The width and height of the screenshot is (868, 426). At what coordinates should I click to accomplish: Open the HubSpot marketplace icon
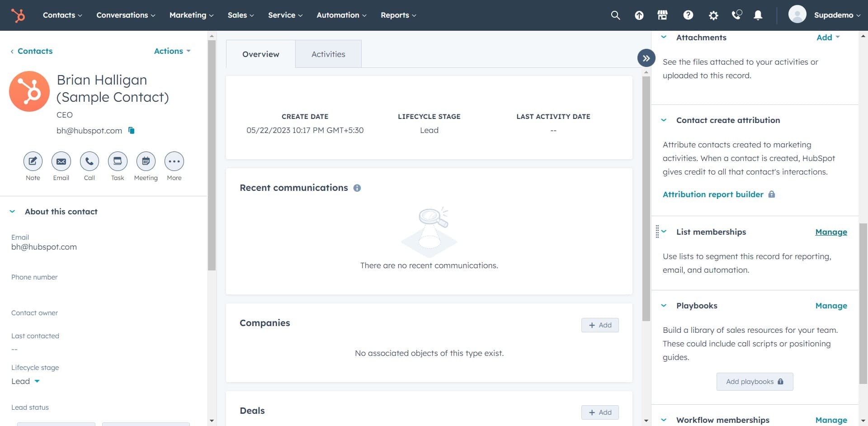point(662,15)
